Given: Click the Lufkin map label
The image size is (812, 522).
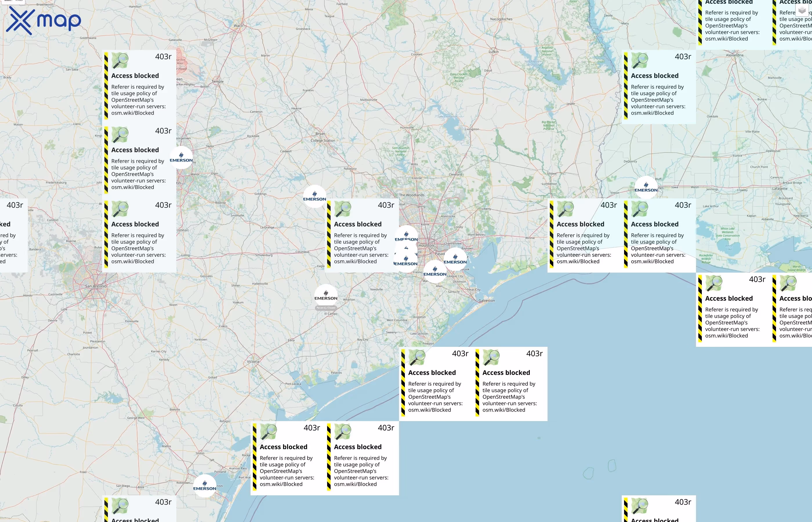Looking at the screenshot, I should [494, 52].
